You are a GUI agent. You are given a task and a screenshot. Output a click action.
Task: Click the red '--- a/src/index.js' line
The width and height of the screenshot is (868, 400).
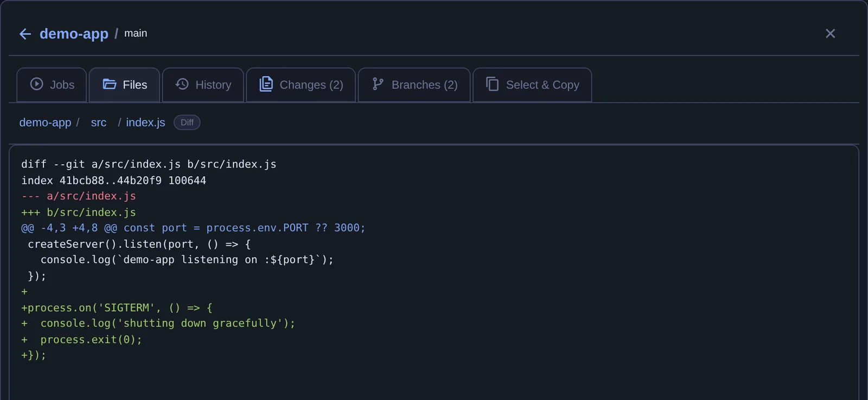(x=79, y=196)
